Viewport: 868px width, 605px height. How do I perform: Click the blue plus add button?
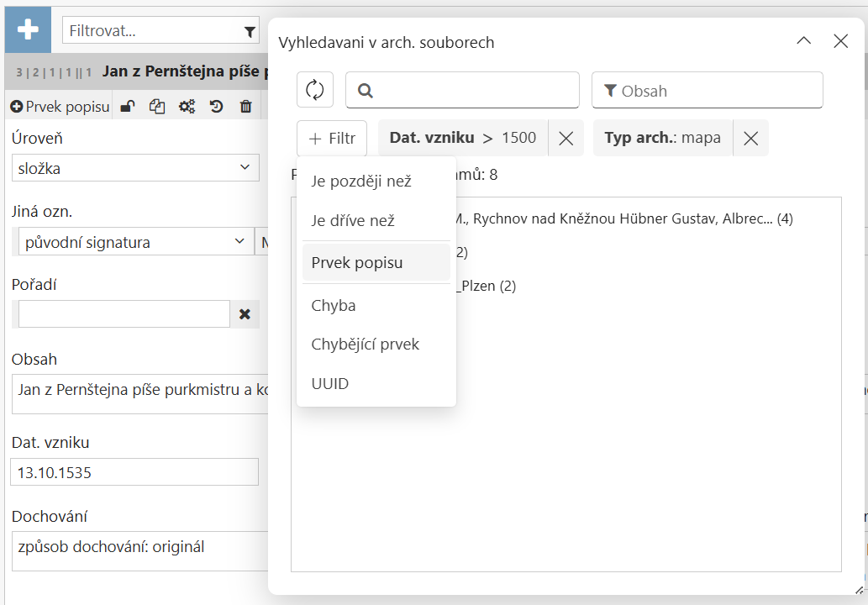pos(28,30)
